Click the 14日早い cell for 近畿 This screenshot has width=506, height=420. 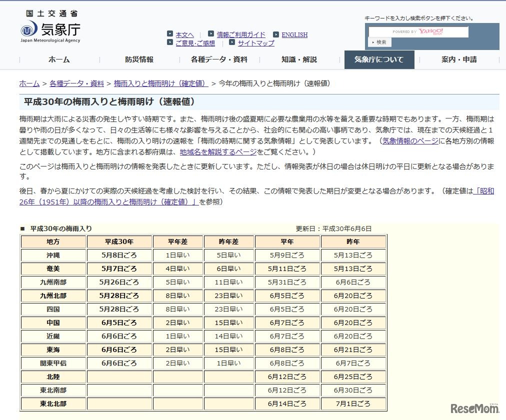tap(229, 336)
